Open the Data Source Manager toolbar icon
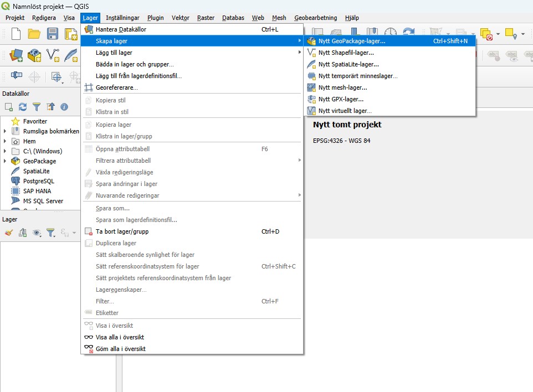 pos(16,55)
